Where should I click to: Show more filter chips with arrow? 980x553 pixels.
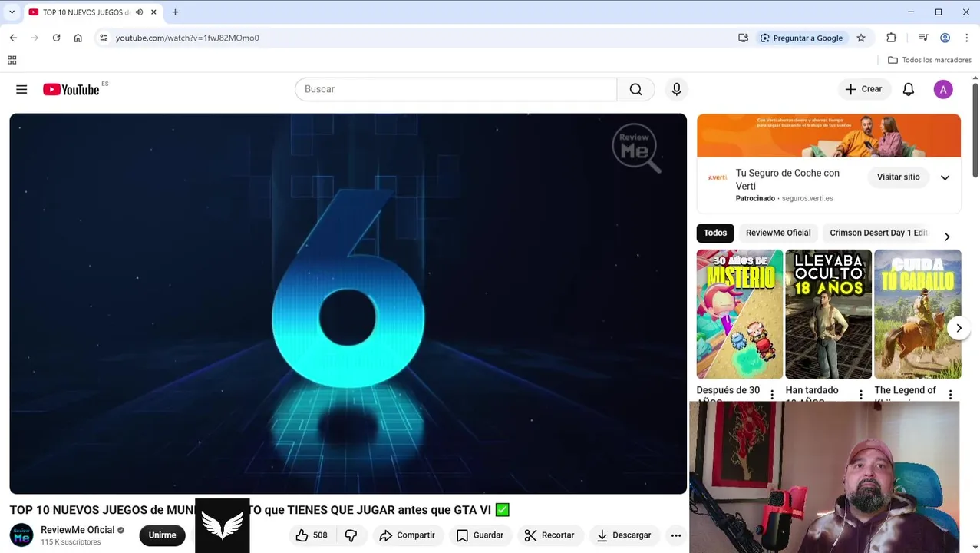(946, 237)
